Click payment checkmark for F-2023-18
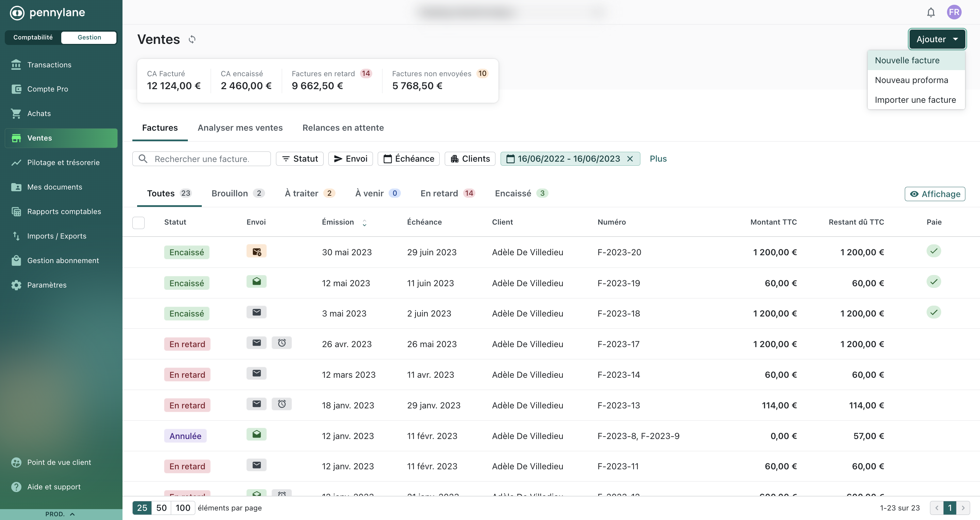 (x=934, y=312)
